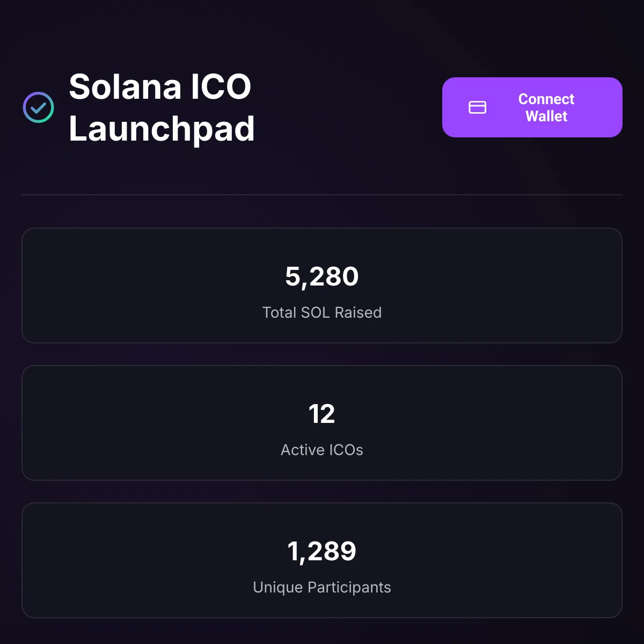Screen dimensions: 644x644
Task: Click the Active ICOs label text
Action: [x=322, y=450]
